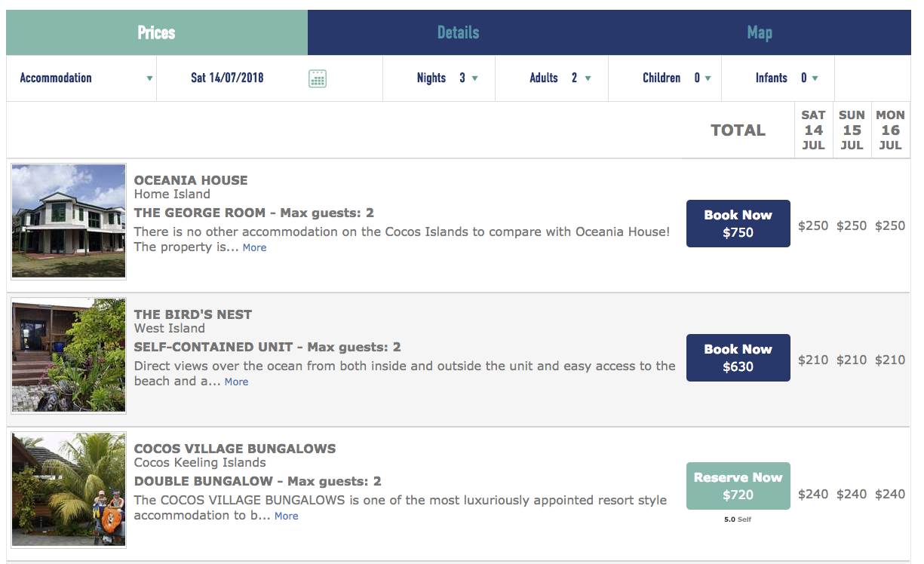Image resolution: width=924 pixels, height=564 pixels.
Task: Open the Infants count dropdown
Action: coord(787,78)
